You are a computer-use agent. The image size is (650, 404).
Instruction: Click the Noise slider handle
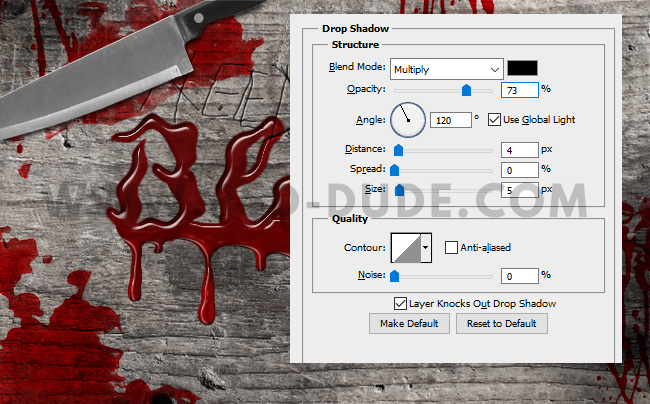point(395,276)
